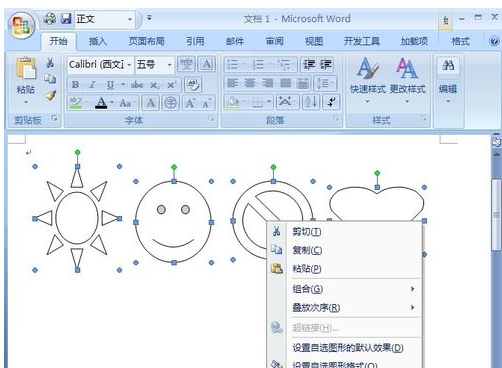
Task: Click the ribbon copy icon
Action: (50, 79)
